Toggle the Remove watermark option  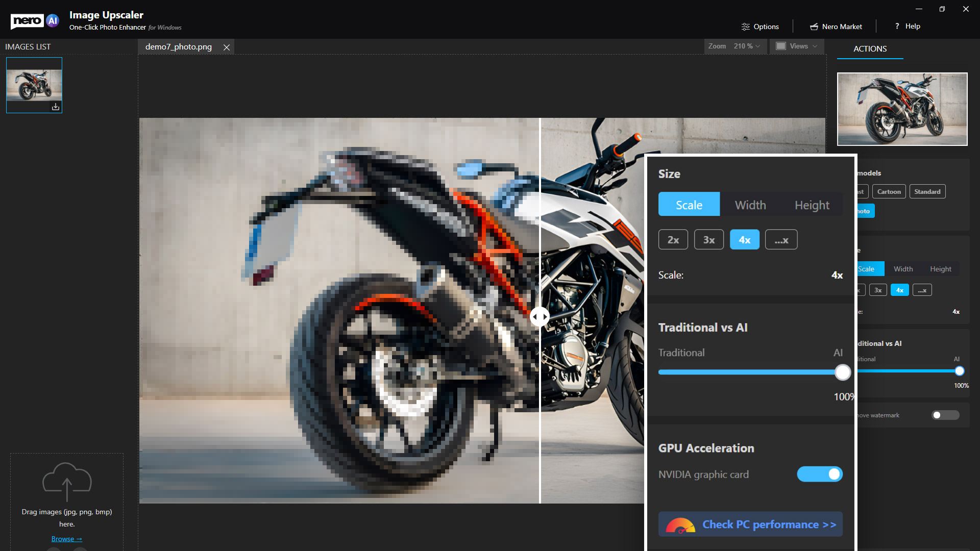[944, 415]
